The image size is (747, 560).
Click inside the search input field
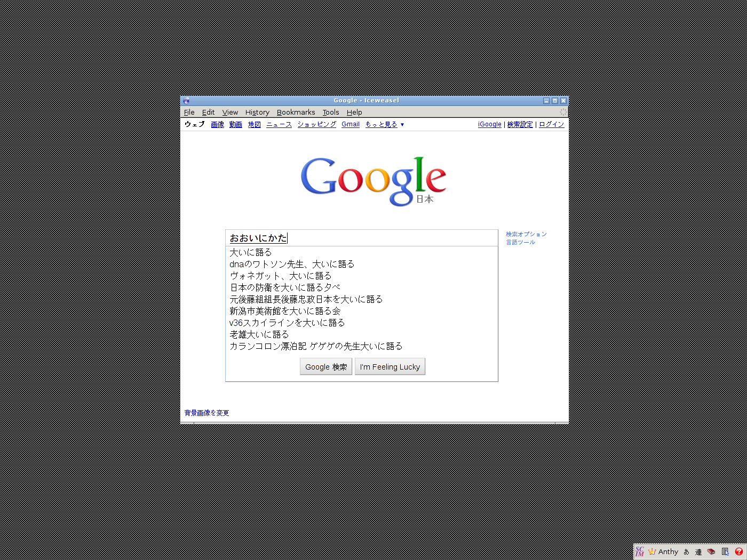(x=362, y=238)
